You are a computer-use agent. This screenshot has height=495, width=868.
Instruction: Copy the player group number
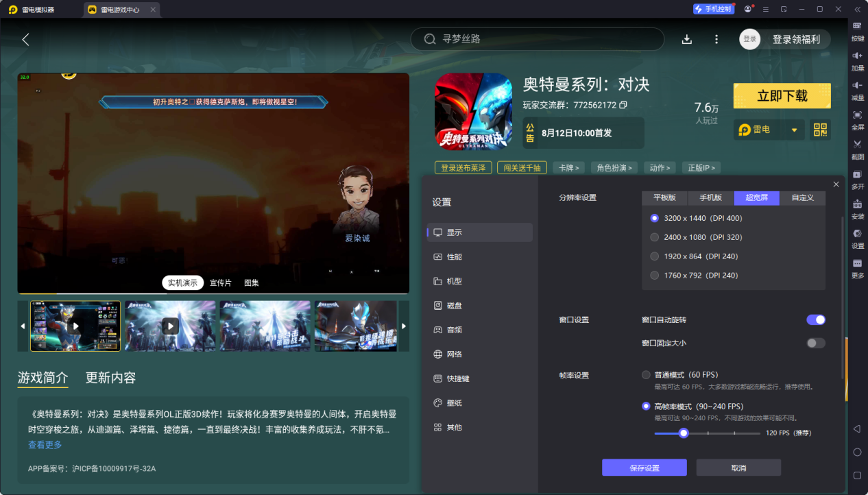623,105
